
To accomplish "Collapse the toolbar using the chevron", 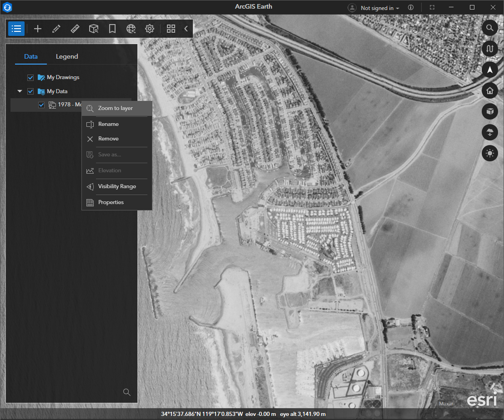I will tap(186, 28).
